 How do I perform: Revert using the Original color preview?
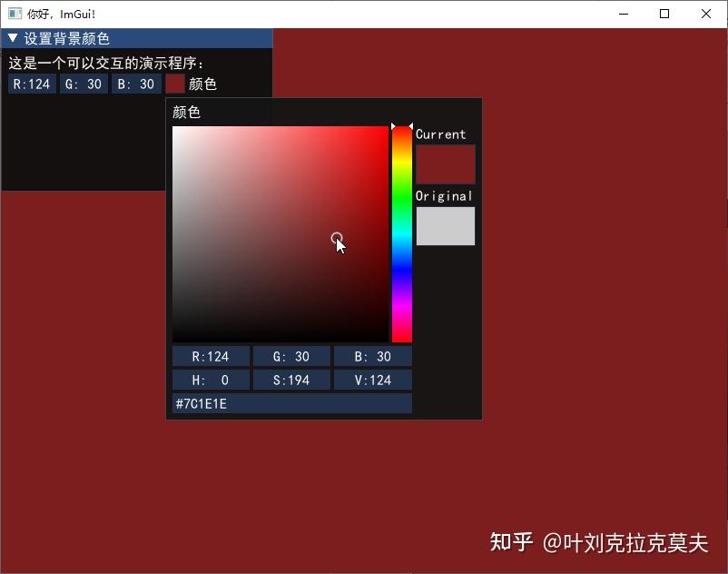coord(445,225)
